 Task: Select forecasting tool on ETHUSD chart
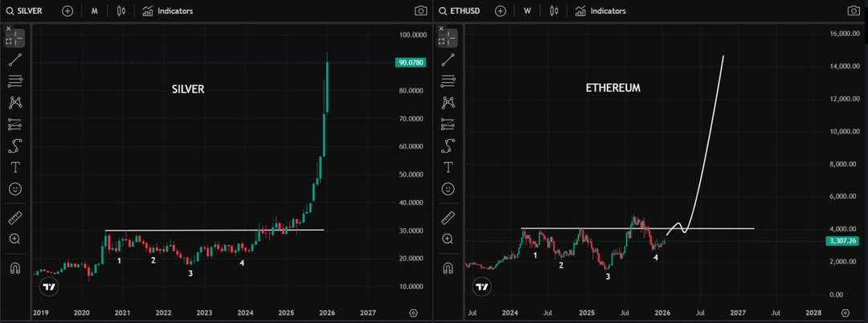click(448, 124)
